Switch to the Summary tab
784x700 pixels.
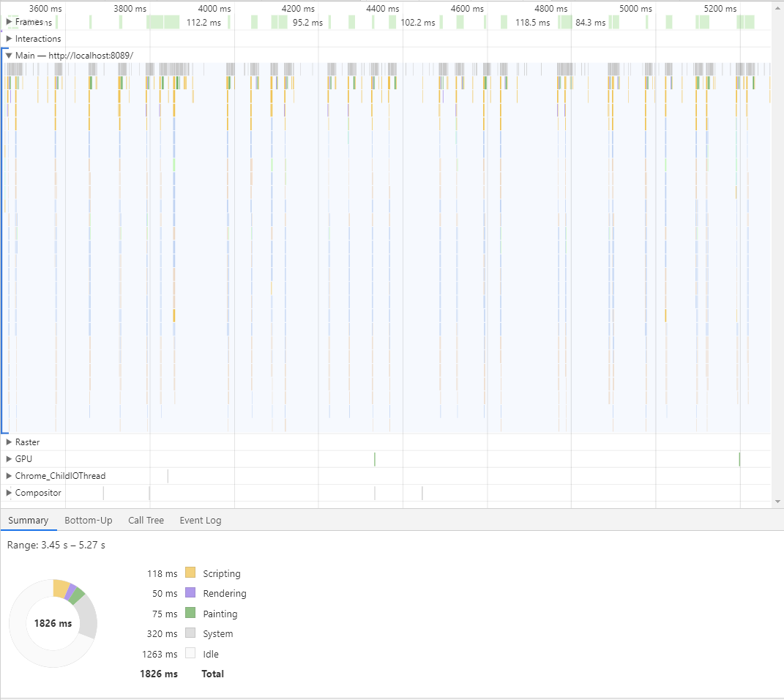click(28, 521)
